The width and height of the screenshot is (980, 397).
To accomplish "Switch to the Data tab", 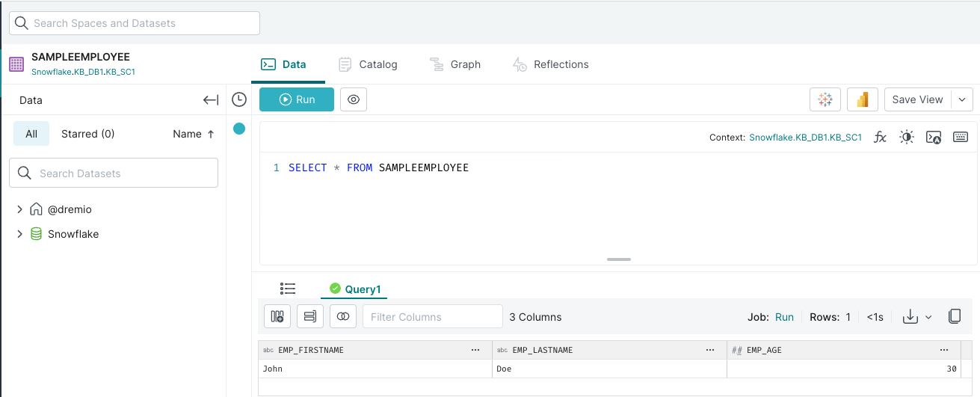I will [283, 64].
